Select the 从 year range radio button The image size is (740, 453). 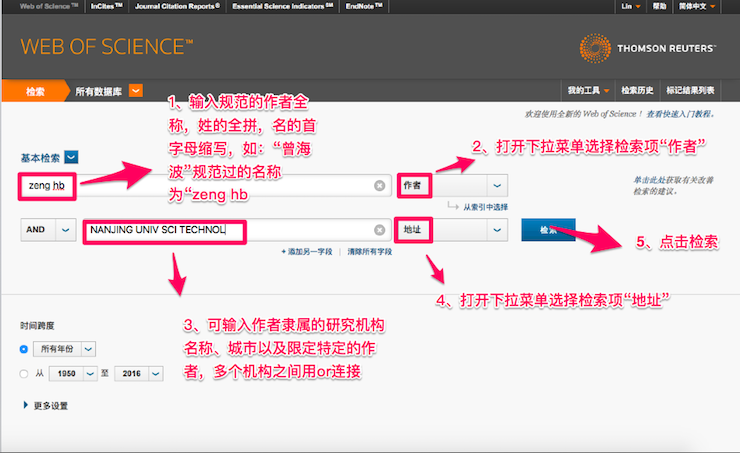(x=24, y=374)
